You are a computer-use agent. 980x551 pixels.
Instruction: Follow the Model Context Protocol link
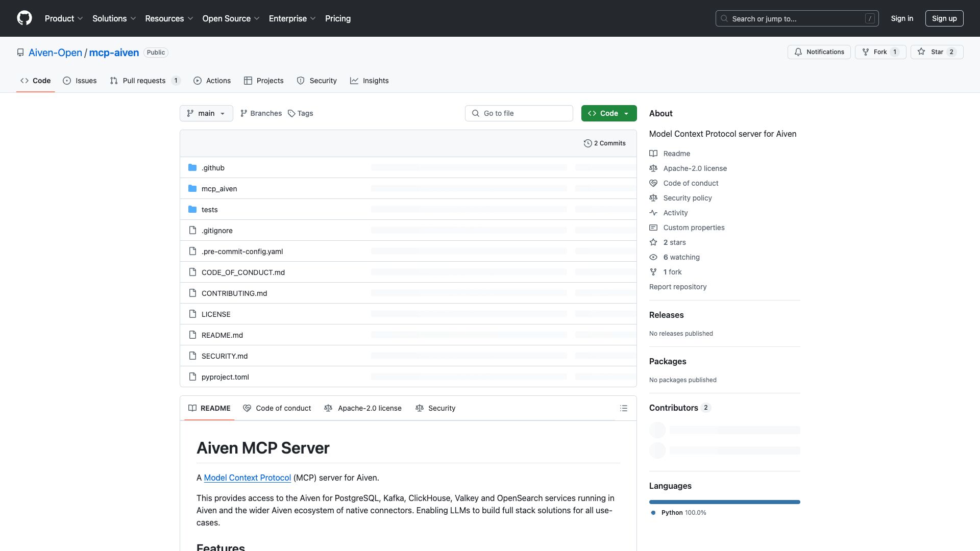point(247,478)
